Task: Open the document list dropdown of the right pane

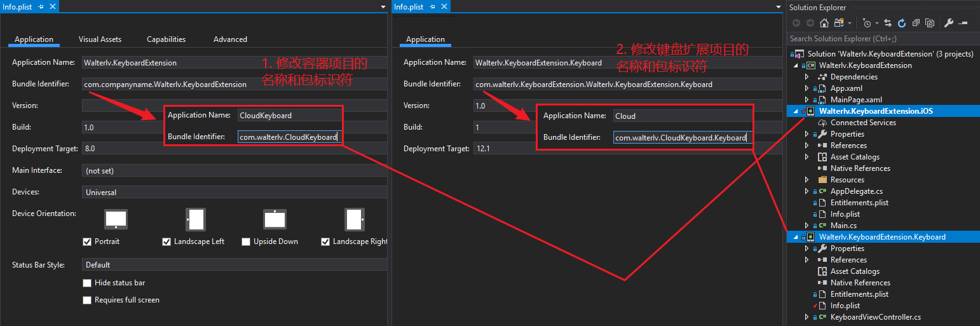Action: pyautogui.click(x=779, y=6)
